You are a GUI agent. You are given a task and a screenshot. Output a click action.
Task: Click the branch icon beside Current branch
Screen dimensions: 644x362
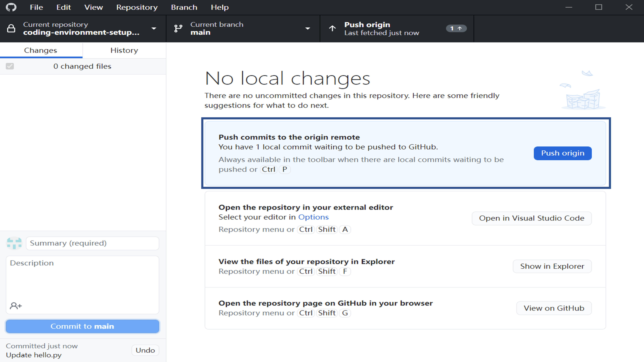click(178, 28)
